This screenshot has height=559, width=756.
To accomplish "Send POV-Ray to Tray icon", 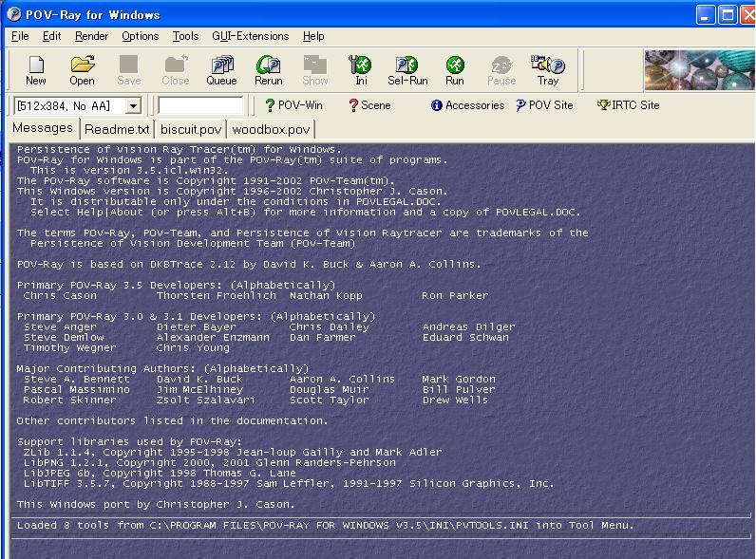I will [x=548, y=70].
